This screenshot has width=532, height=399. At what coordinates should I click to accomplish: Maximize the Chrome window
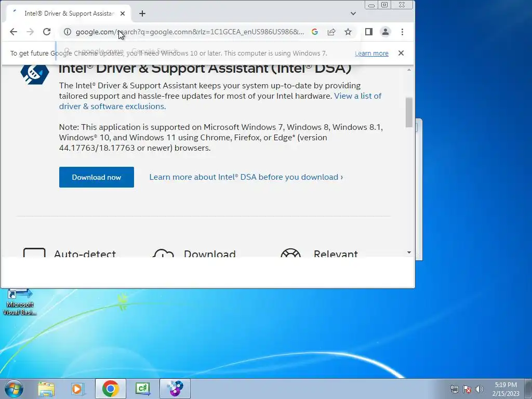384,5
